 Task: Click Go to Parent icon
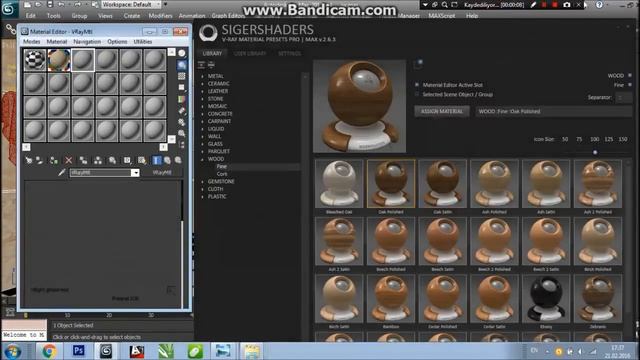(167, 160)
